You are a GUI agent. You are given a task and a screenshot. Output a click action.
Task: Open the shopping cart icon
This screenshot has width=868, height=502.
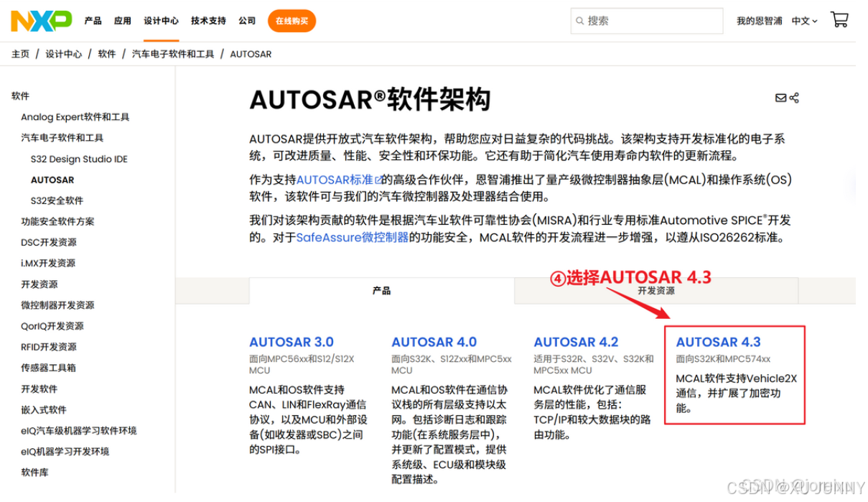pyautogui.click(x=839, y=20)
